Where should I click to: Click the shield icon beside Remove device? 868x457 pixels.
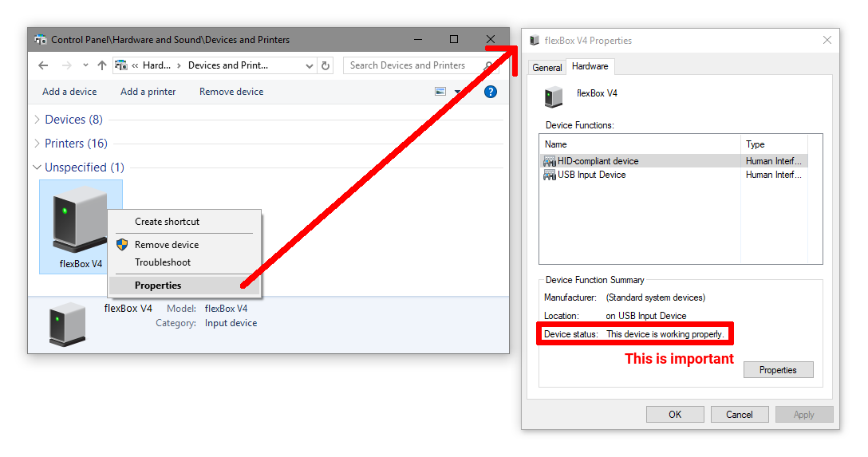coord(122,245)
